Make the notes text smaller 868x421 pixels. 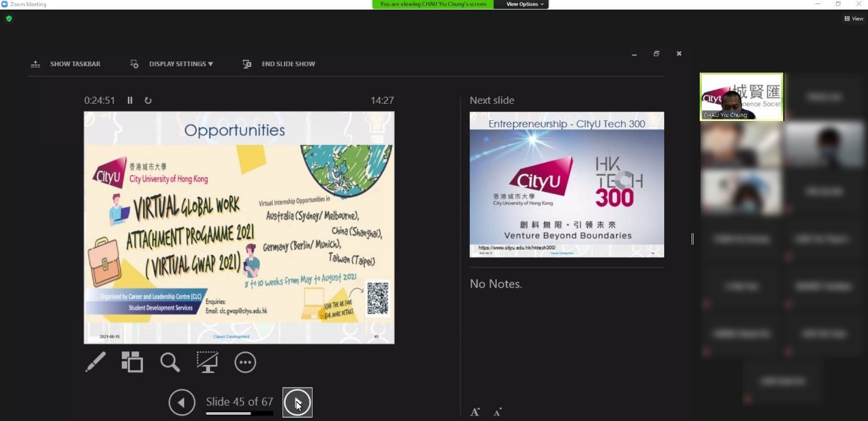click(497, 412)
